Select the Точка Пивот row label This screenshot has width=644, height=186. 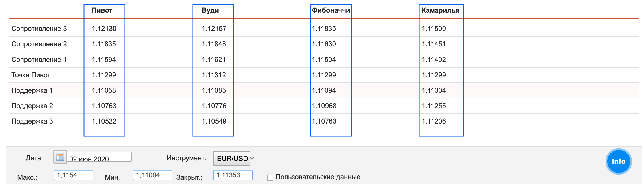(x=31, y=75)
